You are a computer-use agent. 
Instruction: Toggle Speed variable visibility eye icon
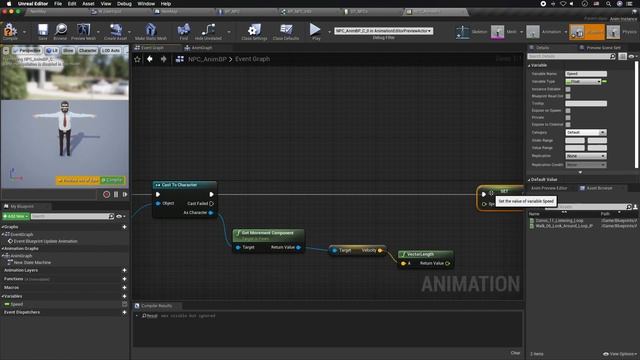coord(125,304)
